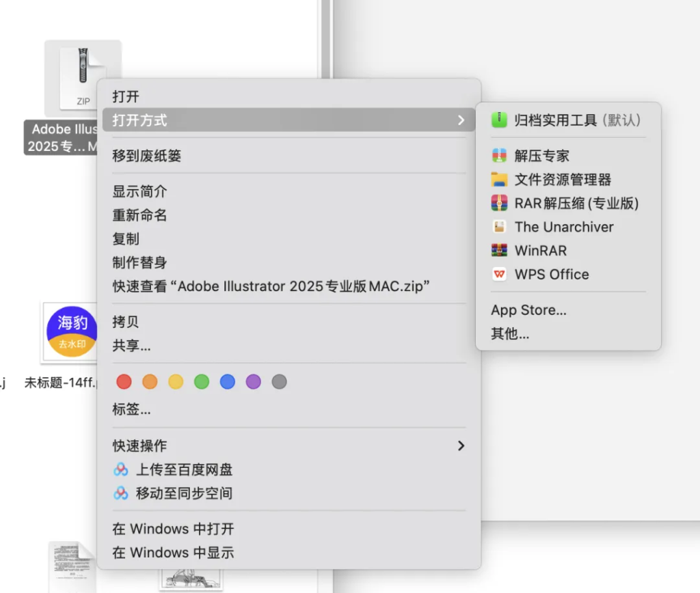Select the 海豹去水印 round icon
Image resolution: width=700 pixels, height=593 pixels.
(x=71, y=331)
